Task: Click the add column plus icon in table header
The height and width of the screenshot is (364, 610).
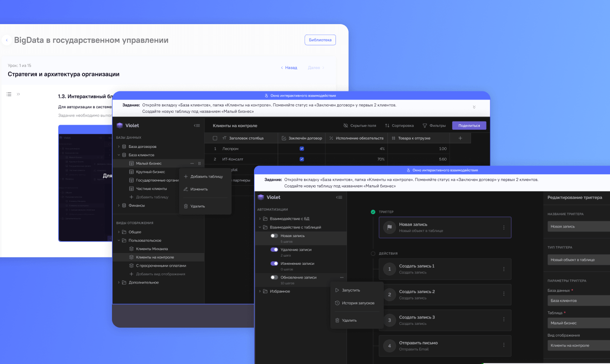Action: [x=460, y=138]
